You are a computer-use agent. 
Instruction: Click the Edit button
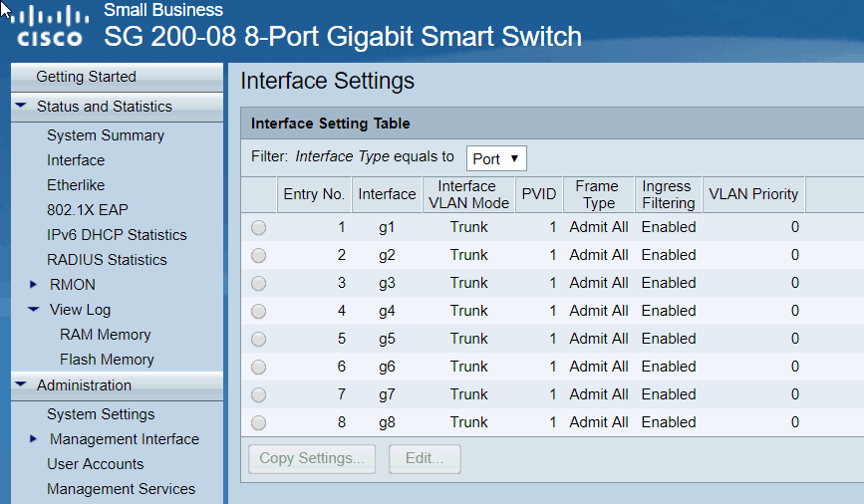pyautogui.click(x=425, y=459)
